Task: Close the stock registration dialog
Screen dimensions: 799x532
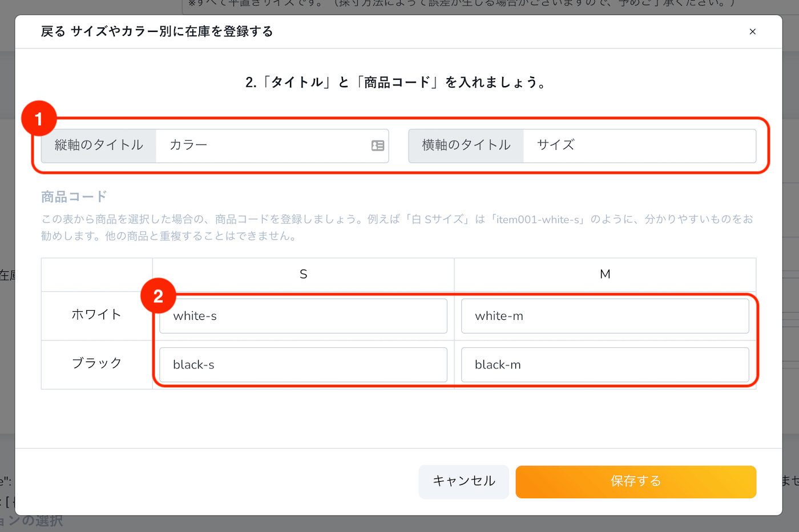Action: click(x=752, y=31)
